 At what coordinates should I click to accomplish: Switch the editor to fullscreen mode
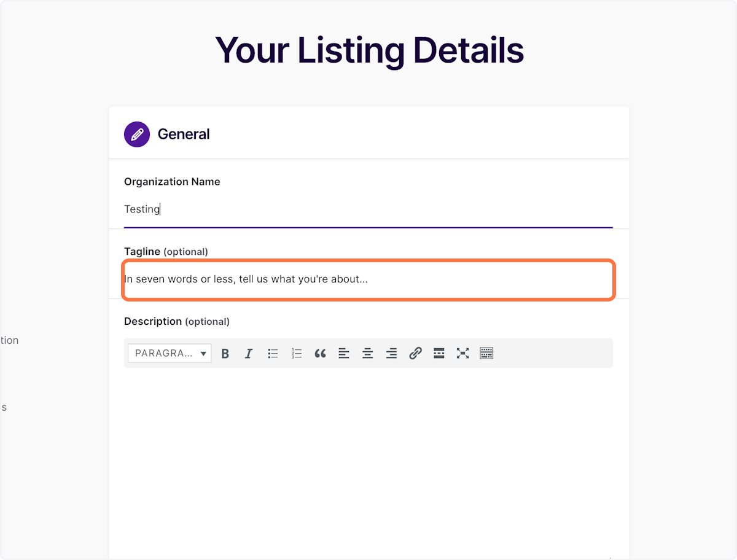[462, 353]
